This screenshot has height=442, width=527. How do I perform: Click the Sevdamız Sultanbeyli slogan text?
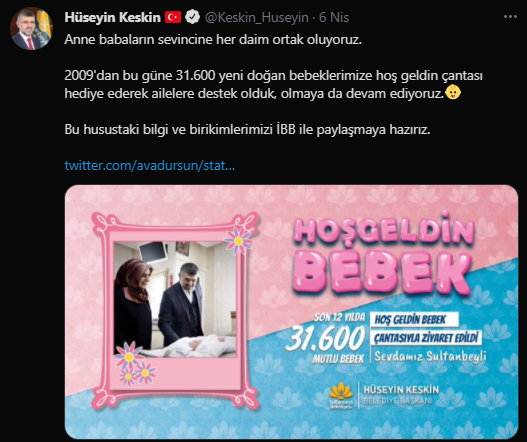(430, 356)
